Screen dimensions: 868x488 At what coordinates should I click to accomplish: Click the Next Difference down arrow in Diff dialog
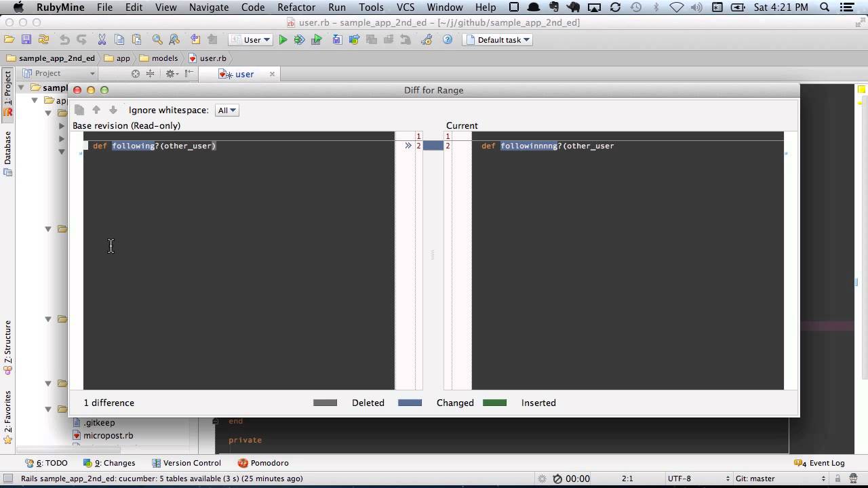pos(113,110)
